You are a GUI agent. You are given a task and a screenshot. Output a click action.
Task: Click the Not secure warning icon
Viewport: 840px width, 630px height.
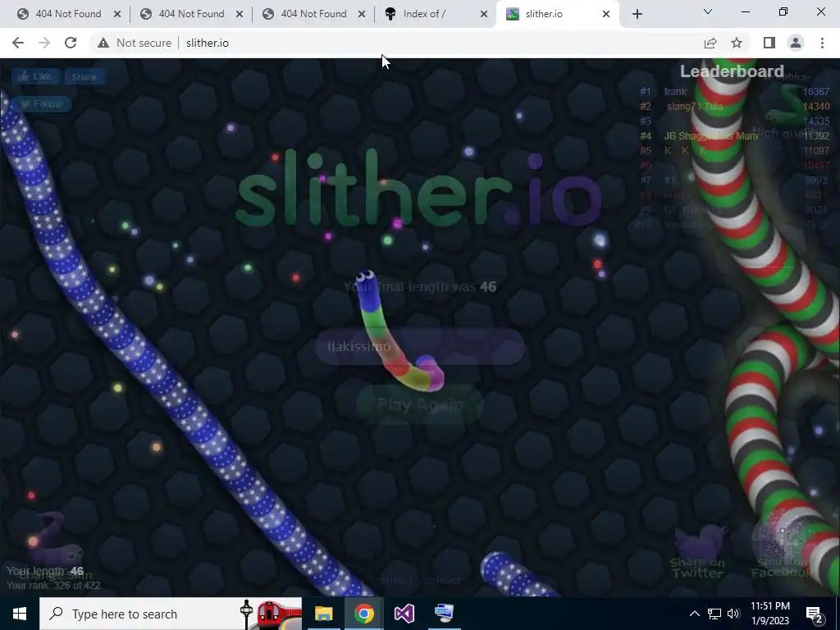coord(103,43)
